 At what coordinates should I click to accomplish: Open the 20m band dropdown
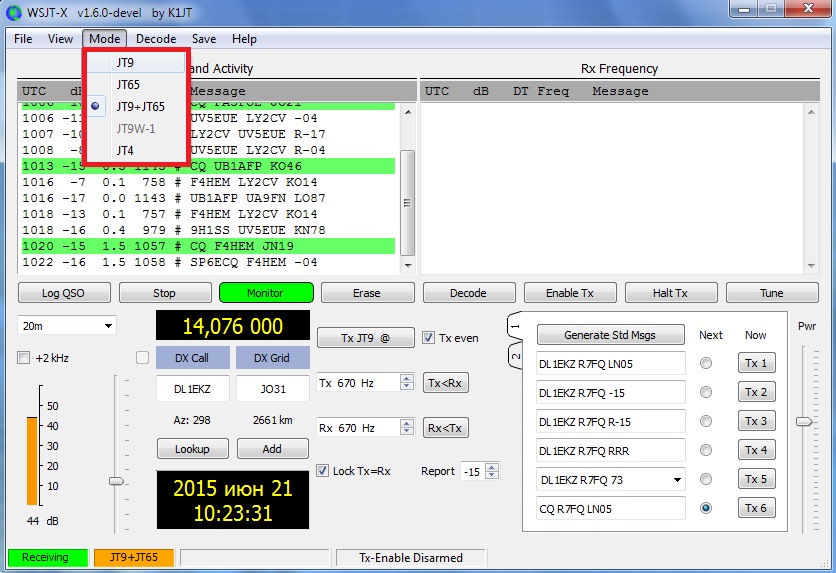(x=66, y=326)
